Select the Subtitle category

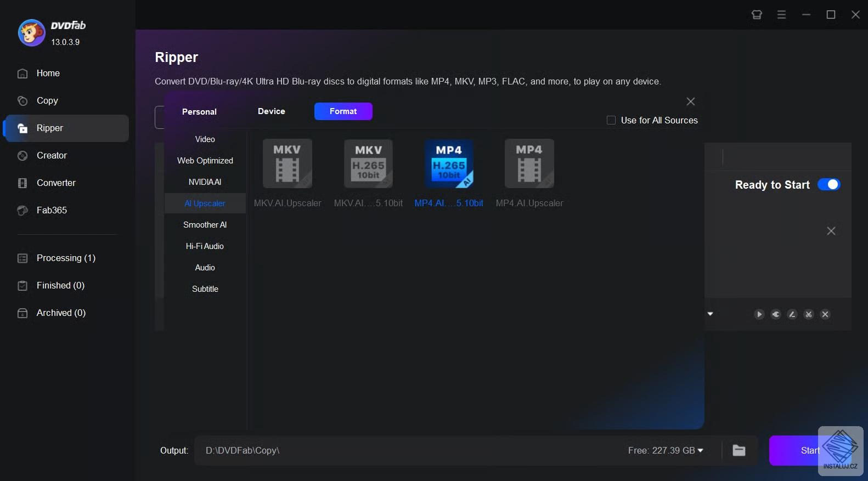click(205, 289)
